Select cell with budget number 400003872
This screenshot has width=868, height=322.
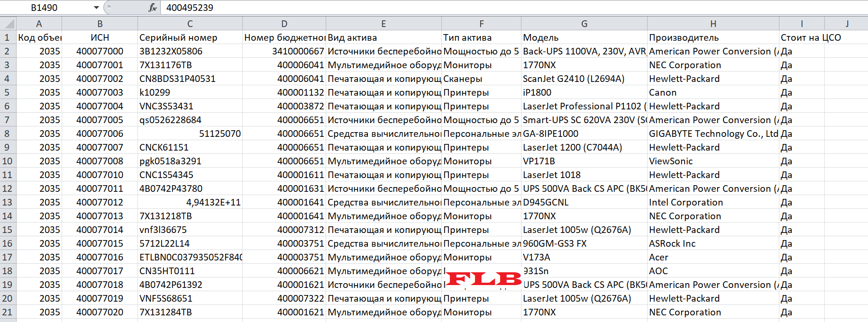click(284, 106)
